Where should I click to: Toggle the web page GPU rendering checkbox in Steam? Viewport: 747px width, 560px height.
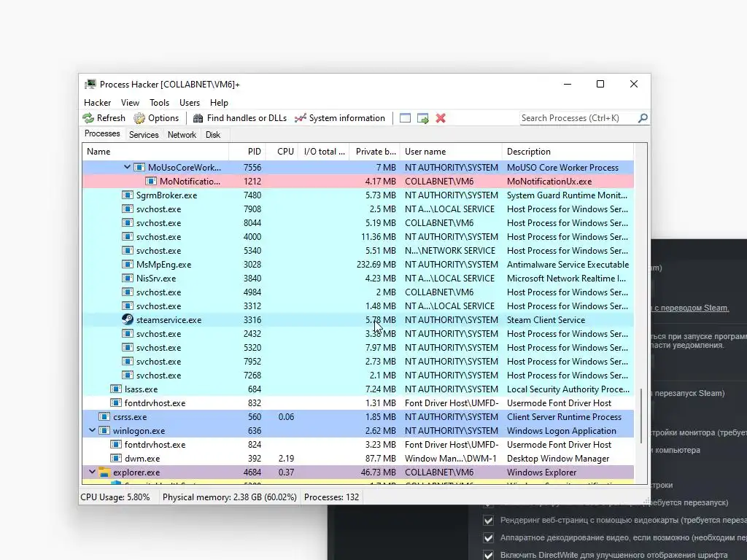pyautogui.click(x=488, y=520)
